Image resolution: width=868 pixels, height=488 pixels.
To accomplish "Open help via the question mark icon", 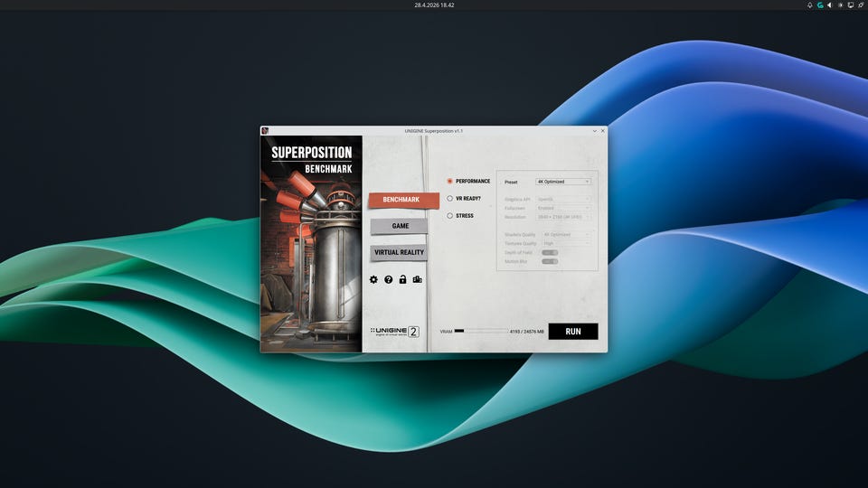I will point(389,279).
